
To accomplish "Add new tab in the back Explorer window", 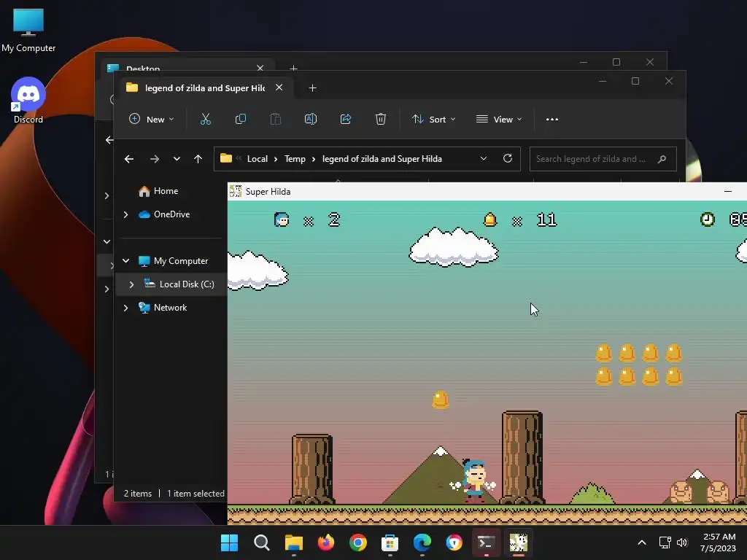I will click(x=293, y=68).
